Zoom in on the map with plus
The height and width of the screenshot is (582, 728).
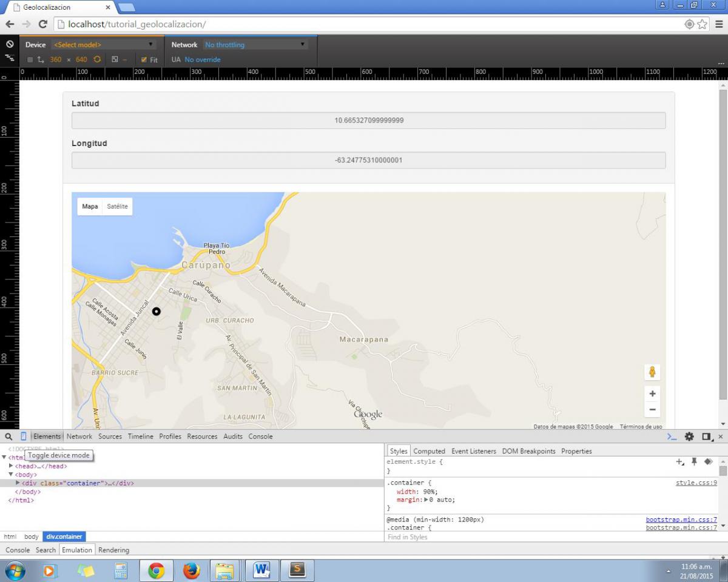652,393
